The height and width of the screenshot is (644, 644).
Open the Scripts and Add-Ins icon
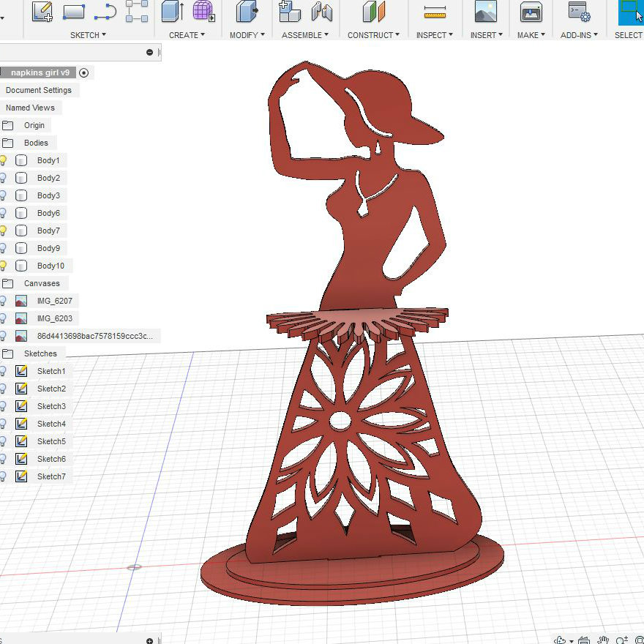click(580, 12)
